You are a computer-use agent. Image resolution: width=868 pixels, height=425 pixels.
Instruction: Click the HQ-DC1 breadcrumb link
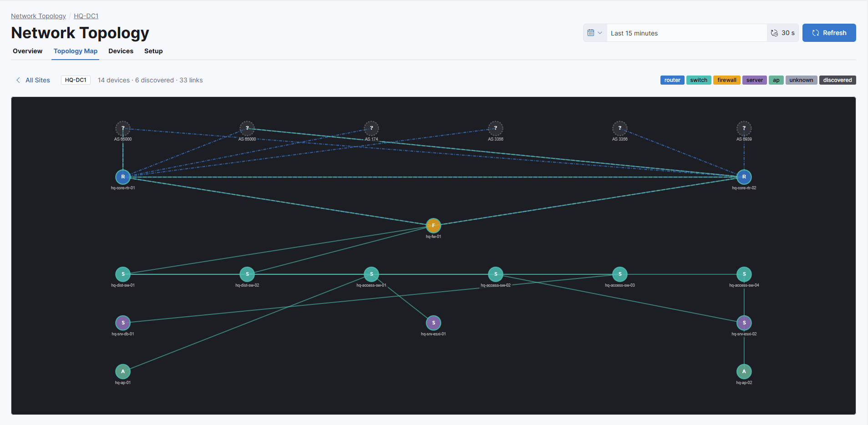click(x=86, y=16)
